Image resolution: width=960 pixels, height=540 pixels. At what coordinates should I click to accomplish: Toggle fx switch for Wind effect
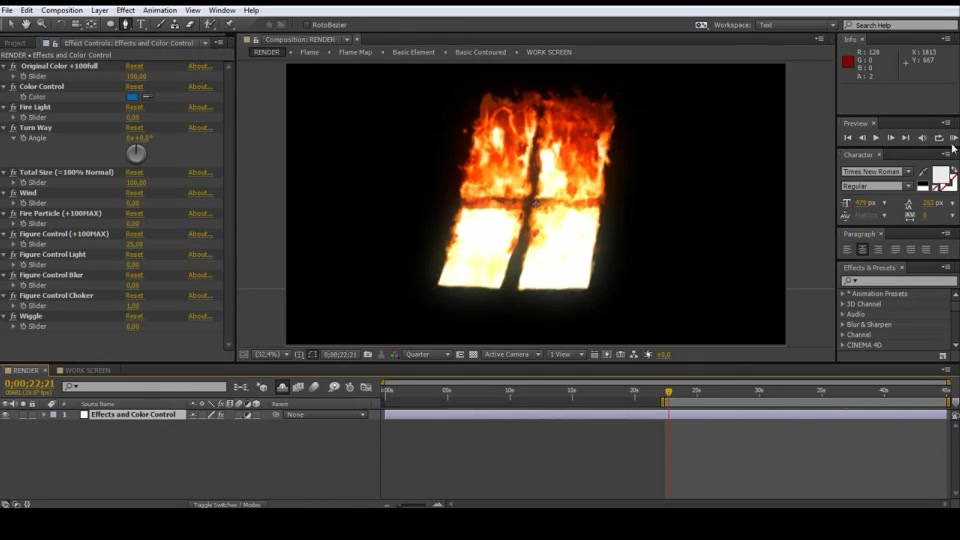pos(13,193)
